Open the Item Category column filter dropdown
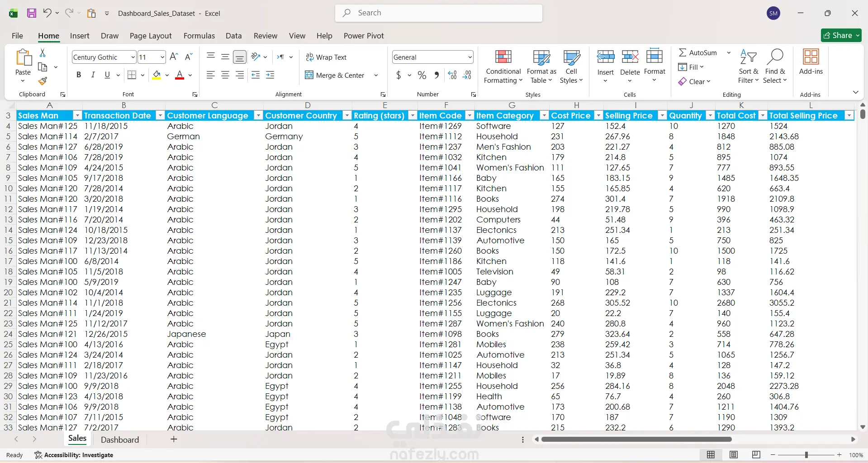This screenshot has height=463, width=868. pyautogui.click(x=544, y=116)
